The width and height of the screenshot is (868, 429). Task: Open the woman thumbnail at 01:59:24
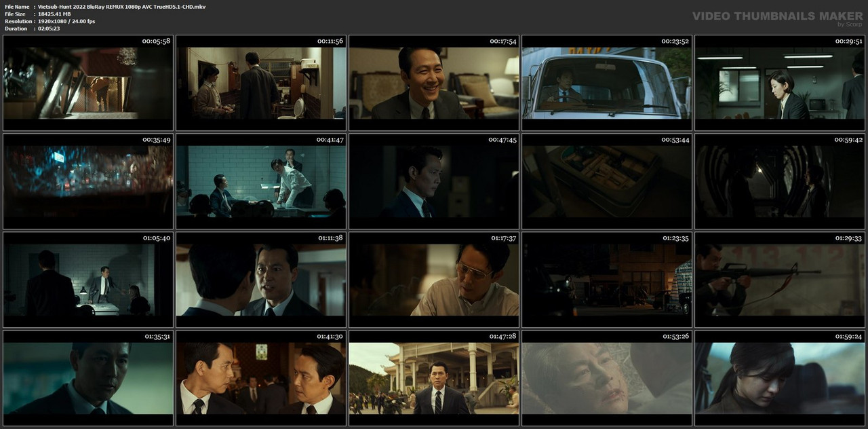780,378
